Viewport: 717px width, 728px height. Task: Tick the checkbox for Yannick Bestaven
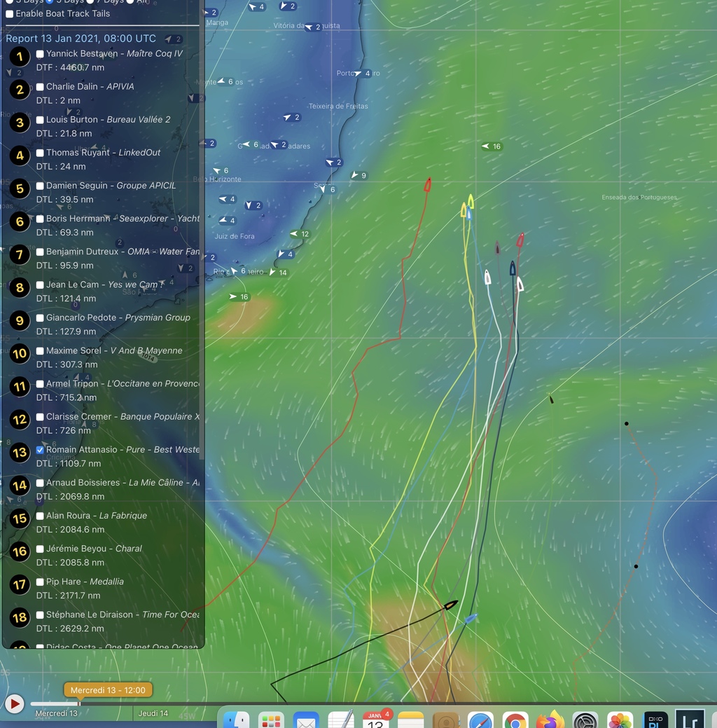pyautogui.click(x=40, y=54)
